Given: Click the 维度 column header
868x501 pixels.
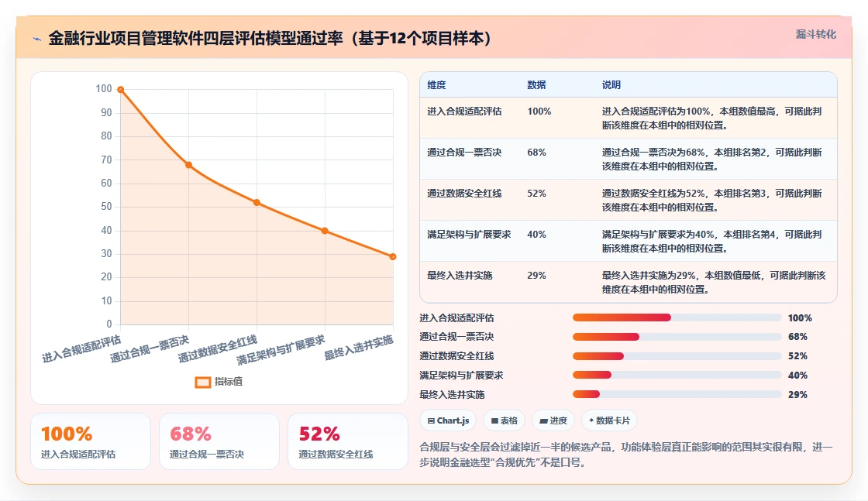Looking at the screenshot, I should click(x=436, y=84).
